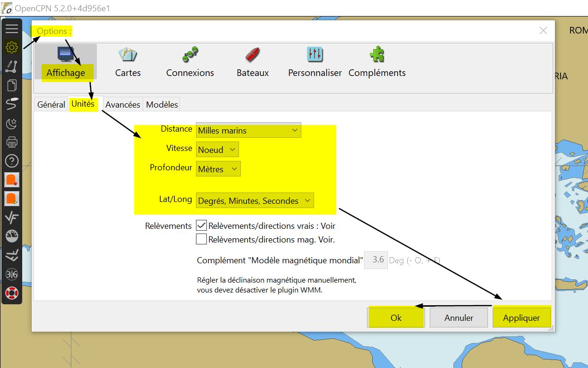Click the moon and star color scheme icon
This screenshot has height=368, width=588.
coord(12,123)
